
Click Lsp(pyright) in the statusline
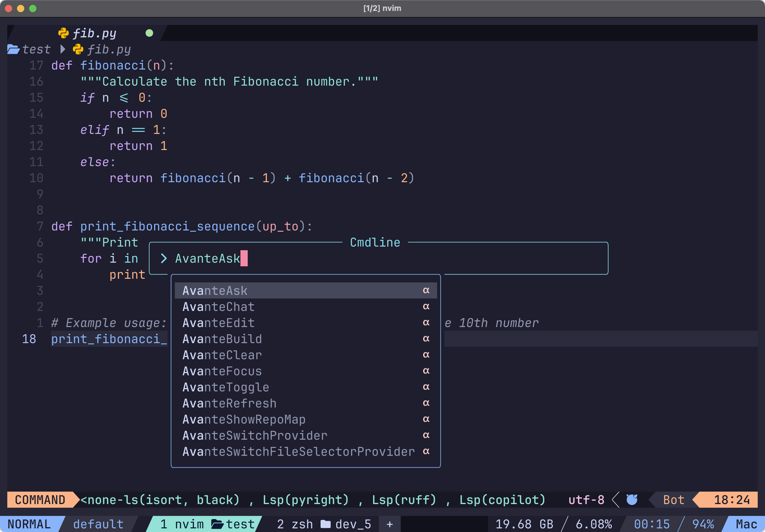pos(305,500)
